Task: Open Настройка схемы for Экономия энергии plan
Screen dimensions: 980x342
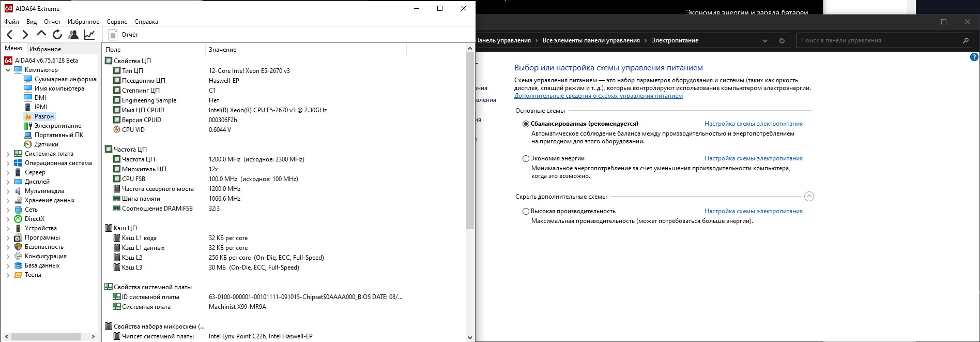Action: tap(753, 158)
